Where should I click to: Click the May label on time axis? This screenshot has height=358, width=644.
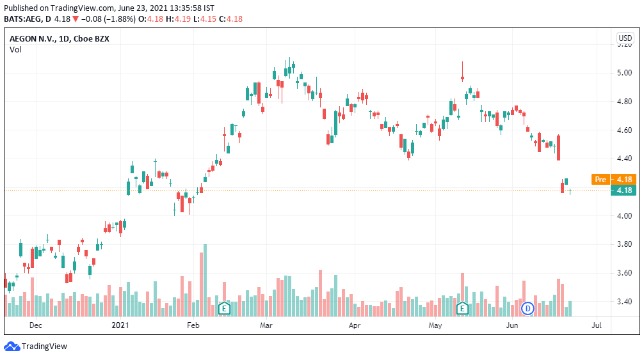435,325
